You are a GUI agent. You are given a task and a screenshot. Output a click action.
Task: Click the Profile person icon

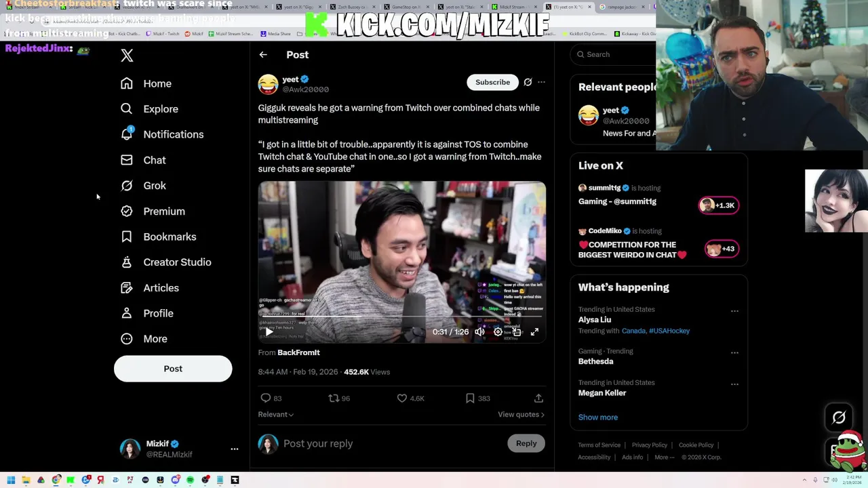tap(127, 313)
